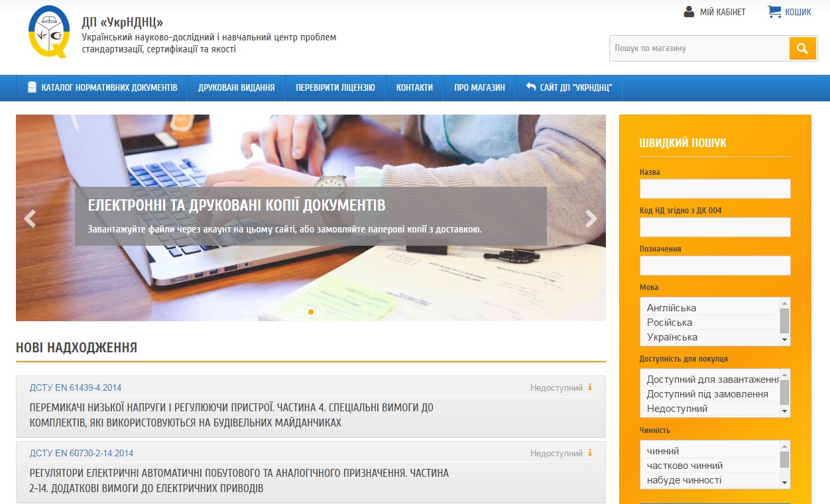Click the УкрНДНЦ logo emblem
Viewport: 830px width, 504px height.
[49, 32]
